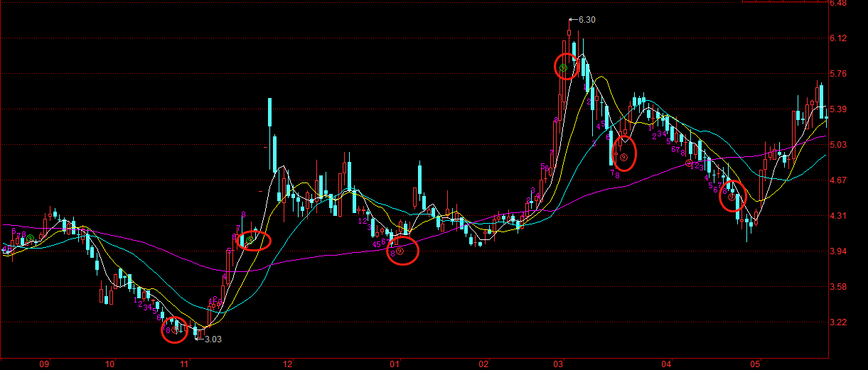Screen dimensions: 868x370
Task: Click the red-circled 9 marker after March's drop
Action: pyautogui.click(x=623, y=157)
